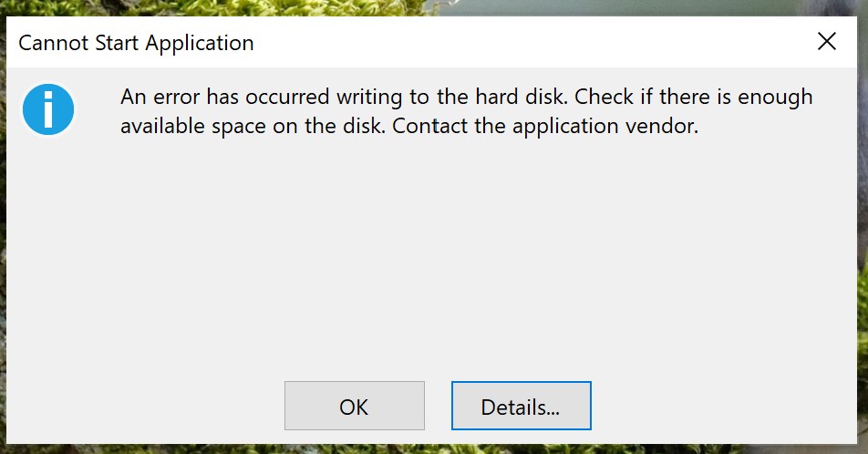Click the blue information icon
Image resolution: width=868 pixels, height=454 pixels.
[x=47, y=109]
